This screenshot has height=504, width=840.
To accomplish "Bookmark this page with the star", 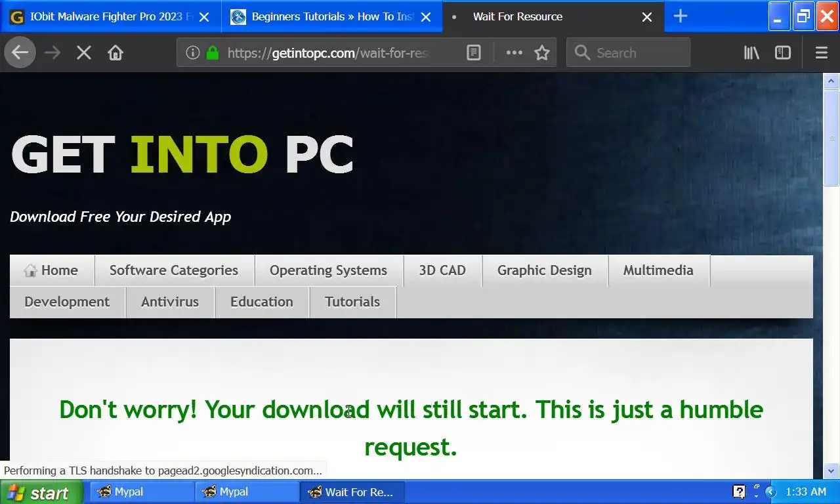I will pos(542,52).
